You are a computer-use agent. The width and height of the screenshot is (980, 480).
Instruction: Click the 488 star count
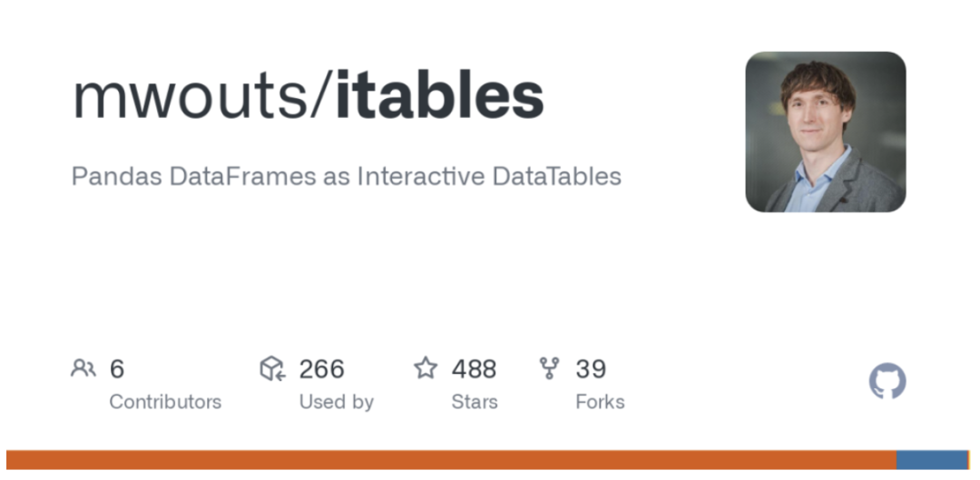pyautogui.click(x=474, y=369)
